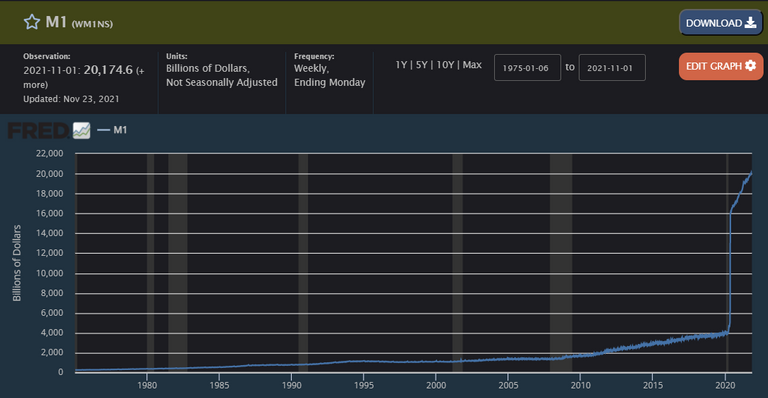
Task: Select the Max date range
Action: coord(472,65)
